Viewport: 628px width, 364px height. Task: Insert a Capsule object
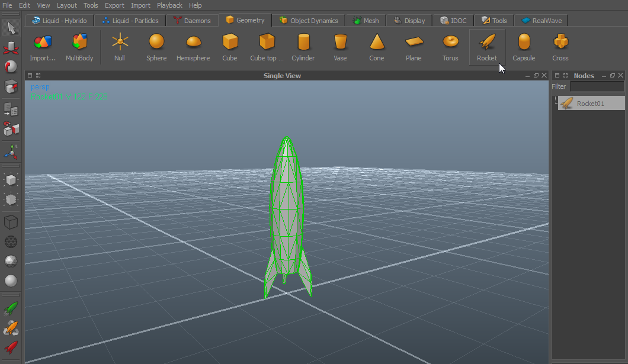[x=524, y=47]
